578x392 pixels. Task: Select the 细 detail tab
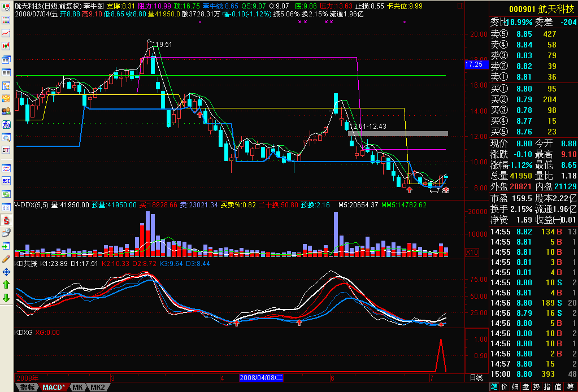click(x=515, y=387)
